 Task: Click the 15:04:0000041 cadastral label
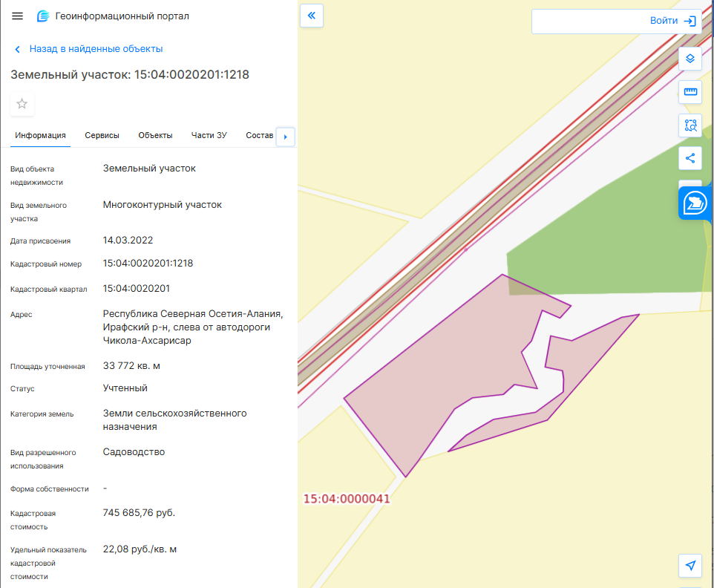pos(347,499)
